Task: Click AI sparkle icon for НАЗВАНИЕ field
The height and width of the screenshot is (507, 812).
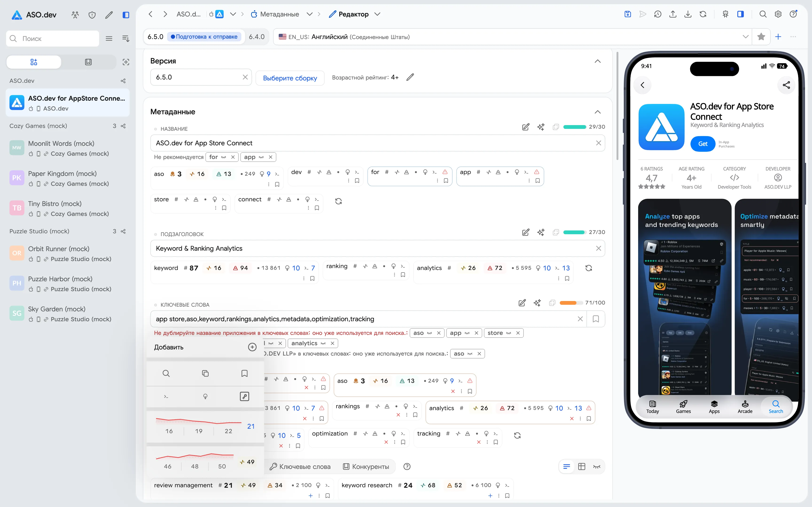Action: pyautogui.click(x=541, y=127)
